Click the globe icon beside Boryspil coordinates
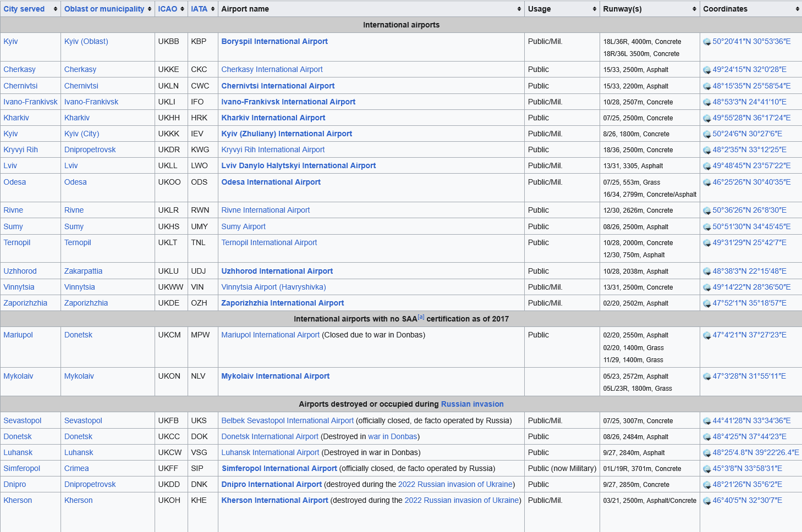The image size is (802, 532). pos(707,42)
